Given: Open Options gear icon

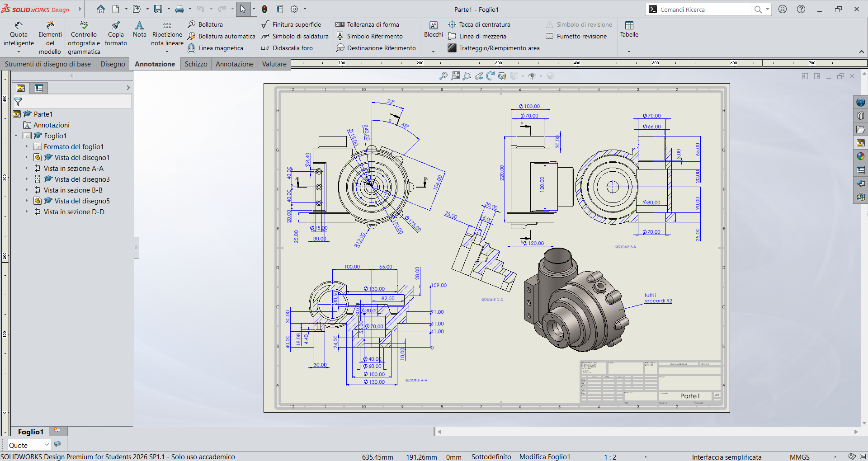Looking at the screenshot, I should 294,9.
